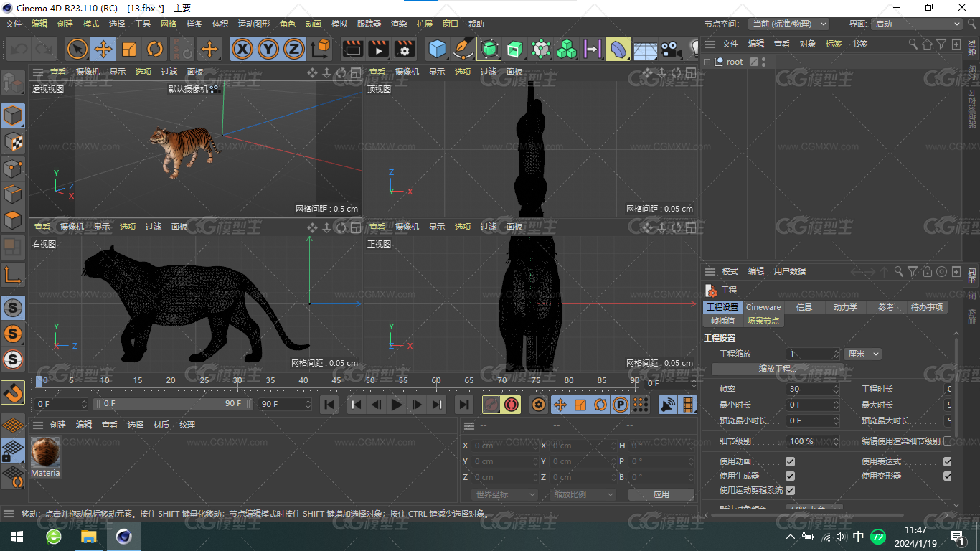The height and width of the screenshot is (551, 980).
Task: Switch to Points mode
Action: tap(13, 168)
